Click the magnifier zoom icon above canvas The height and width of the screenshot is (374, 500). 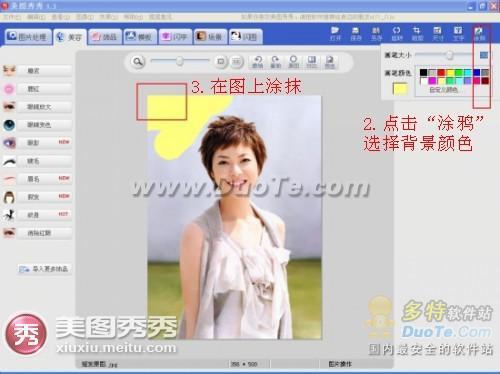[137, 62]
